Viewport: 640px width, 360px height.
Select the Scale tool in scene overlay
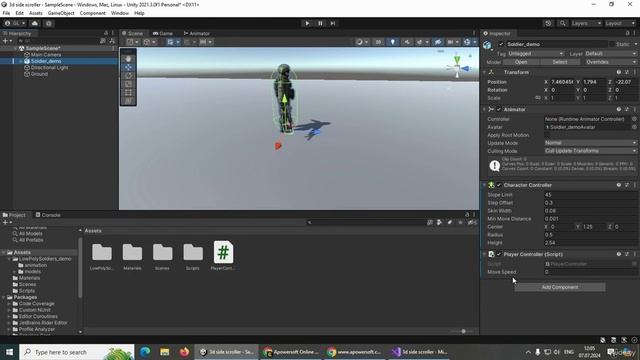coord(129,84)
